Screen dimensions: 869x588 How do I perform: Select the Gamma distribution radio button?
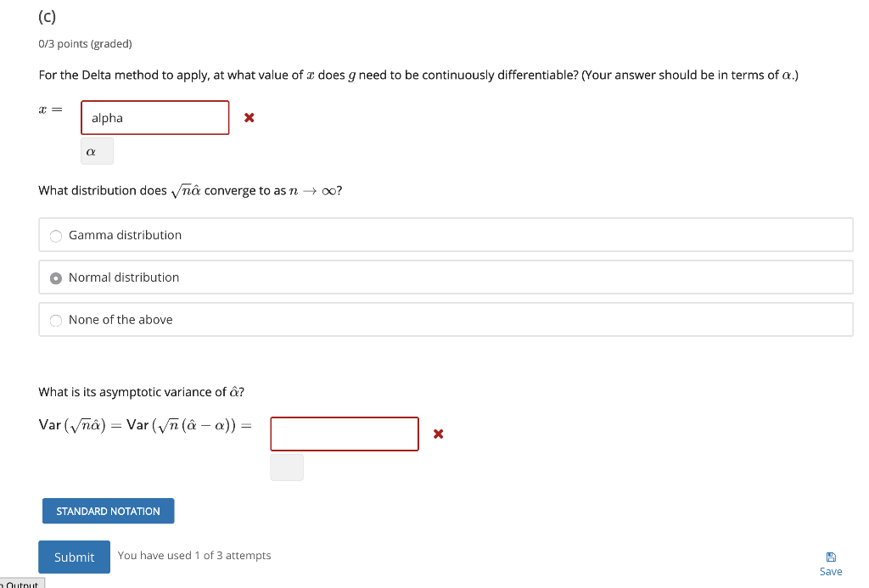click(55, 235)
